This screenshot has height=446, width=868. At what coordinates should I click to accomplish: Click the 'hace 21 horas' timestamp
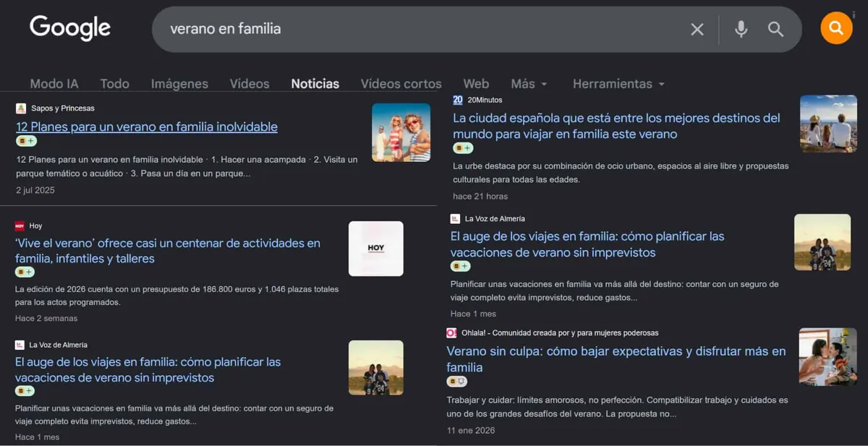point(480,196)
